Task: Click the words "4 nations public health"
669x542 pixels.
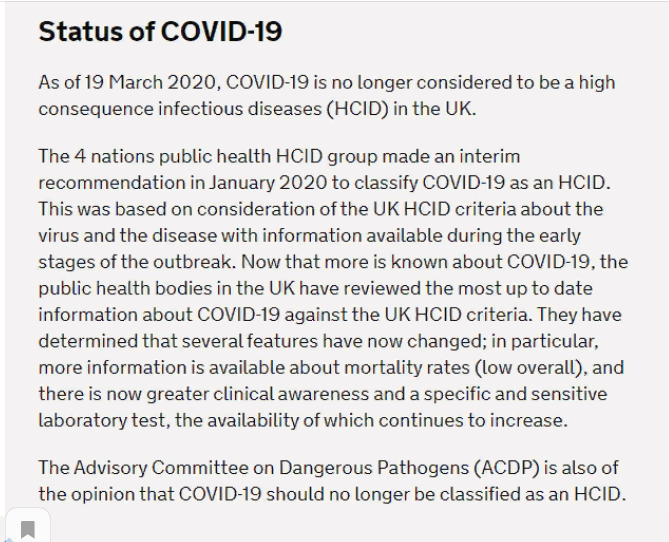Action: [173, 157]
